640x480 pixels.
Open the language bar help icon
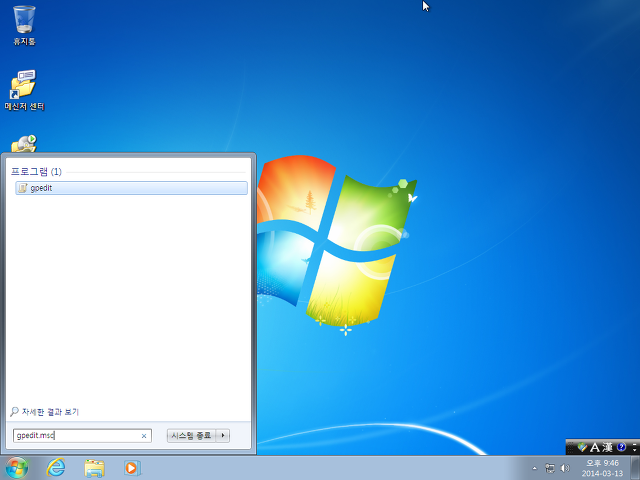[621, 447]
